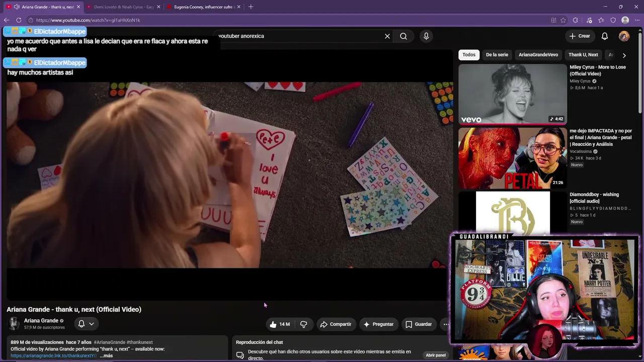This screenshot has height=362, width=644.
Task: Close the Demi Lovato & Noah Cyrus tab
Action: [x=158, y=7]
